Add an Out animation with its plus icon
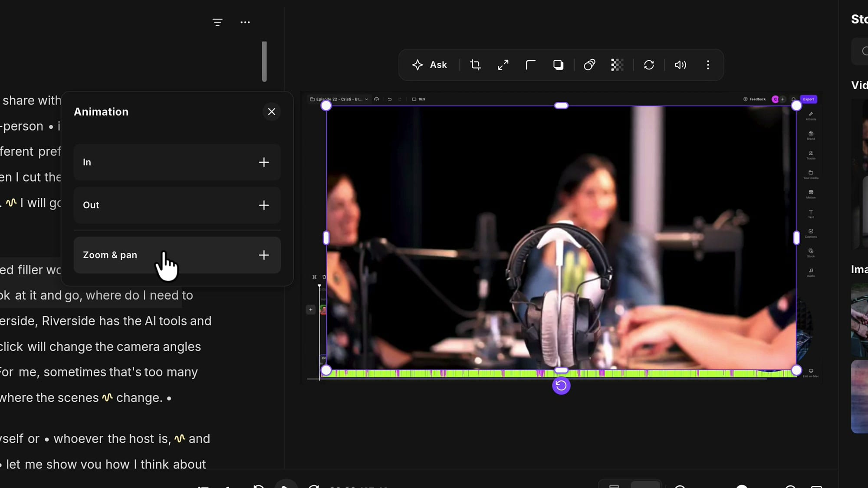 tap(264, 205)
